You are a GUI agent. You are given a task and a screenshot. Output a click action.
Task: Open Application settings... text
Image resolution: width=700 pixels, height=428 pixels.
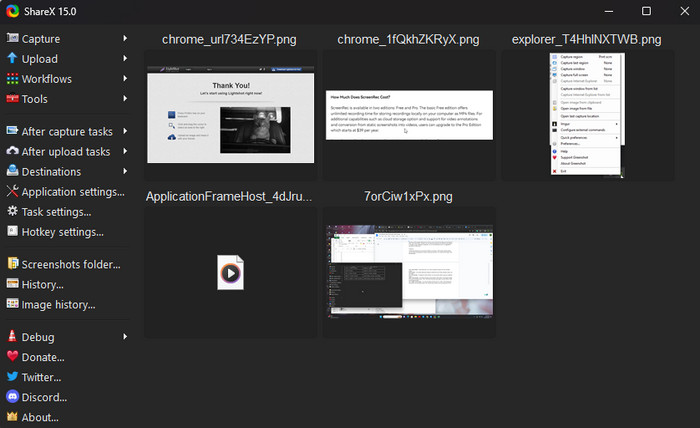(73, 192)
